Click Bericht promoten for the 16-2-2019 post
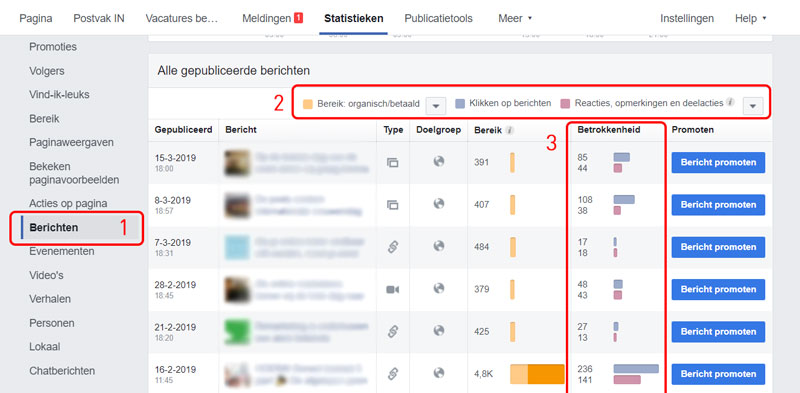The height and width of the screenshot is (393, 800). [x=718, y=374]
